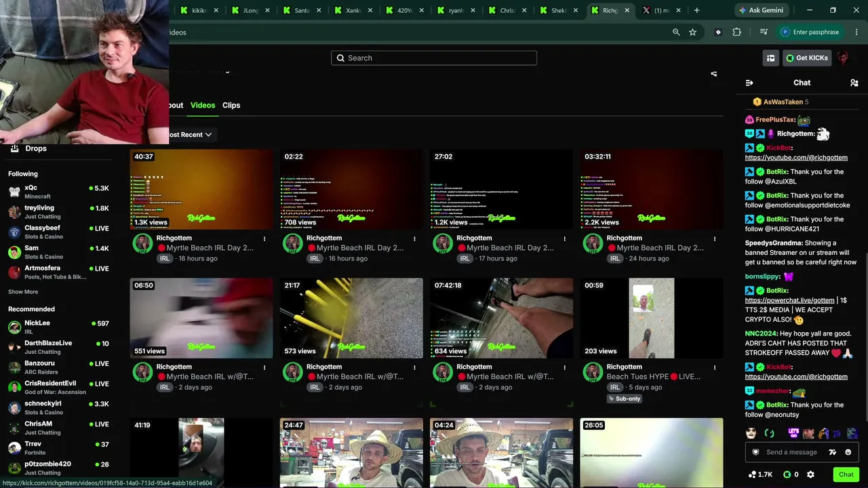Open the chat users list icon
Image resolution: width=868 pixels, height=488 pixels.
pos(854,83)
